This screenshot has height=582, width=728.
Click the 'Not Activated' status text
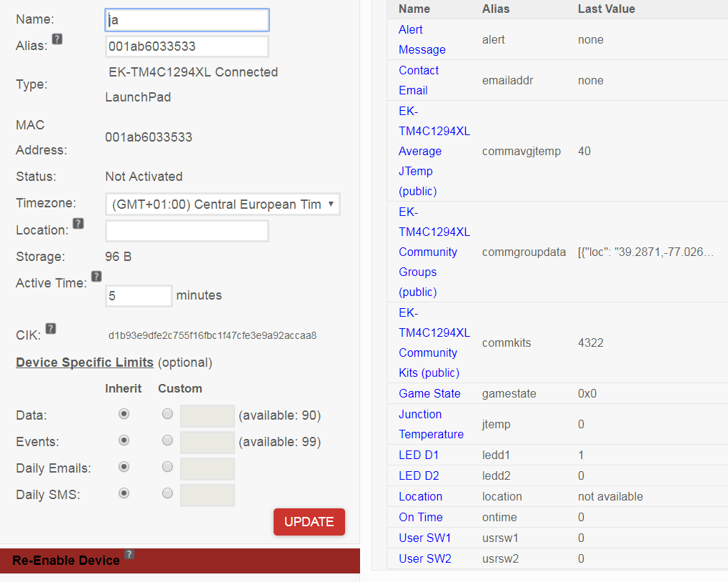pos(144,177)
